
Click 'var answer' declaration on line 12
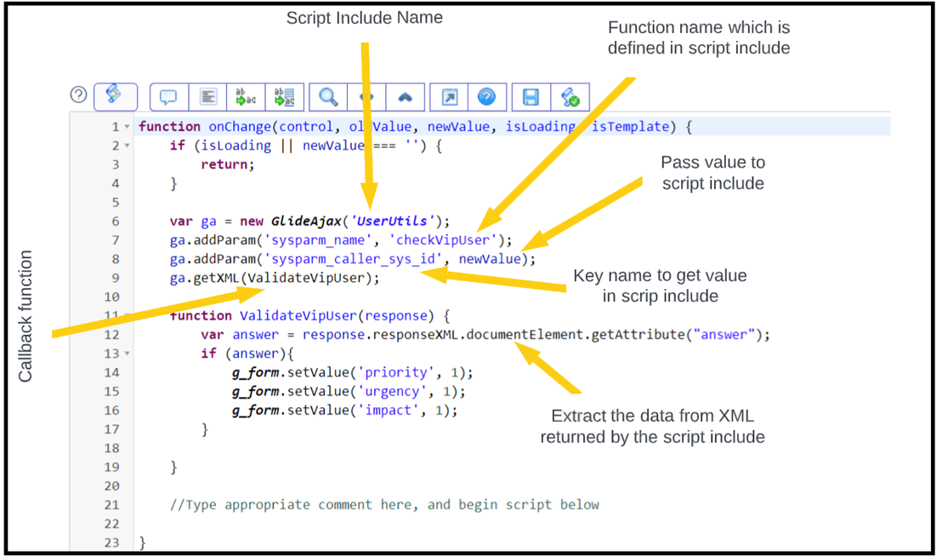click(240, 334)
